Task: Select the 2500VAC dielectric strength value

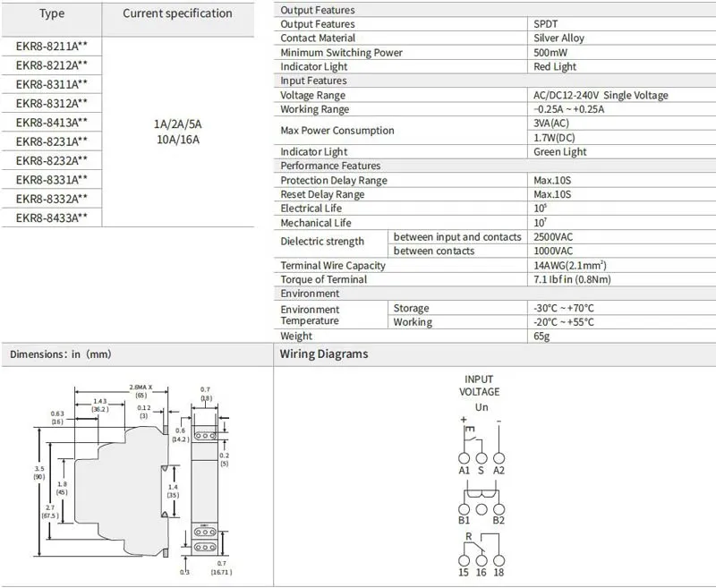Action: coord(553,237)
